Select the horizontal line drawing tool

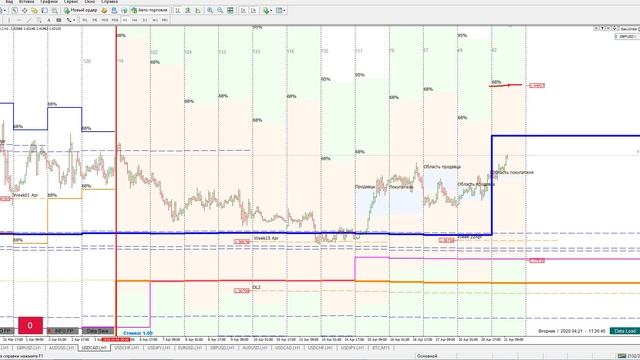click(19, 20)
